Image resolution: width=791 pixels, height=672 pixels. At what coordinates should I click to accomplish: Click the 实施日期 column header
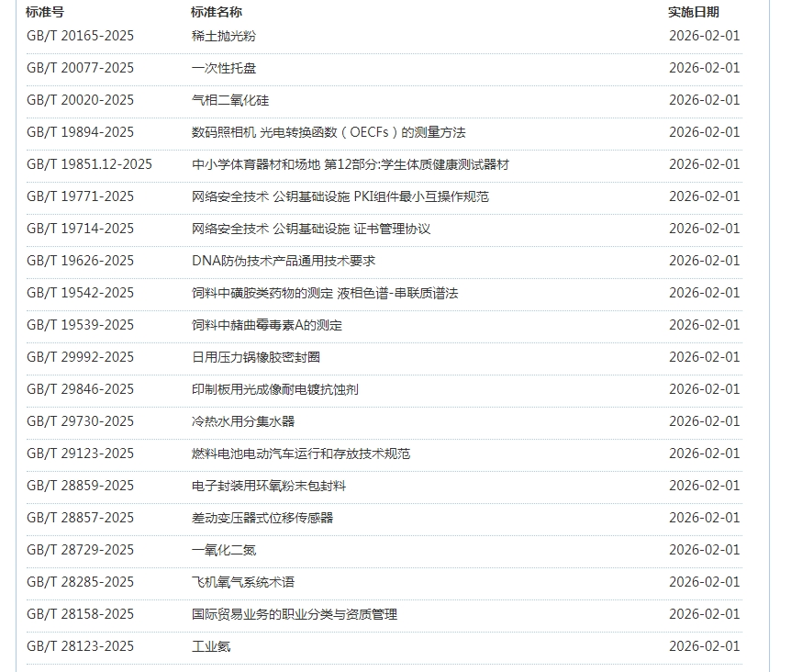coord(693,12)
